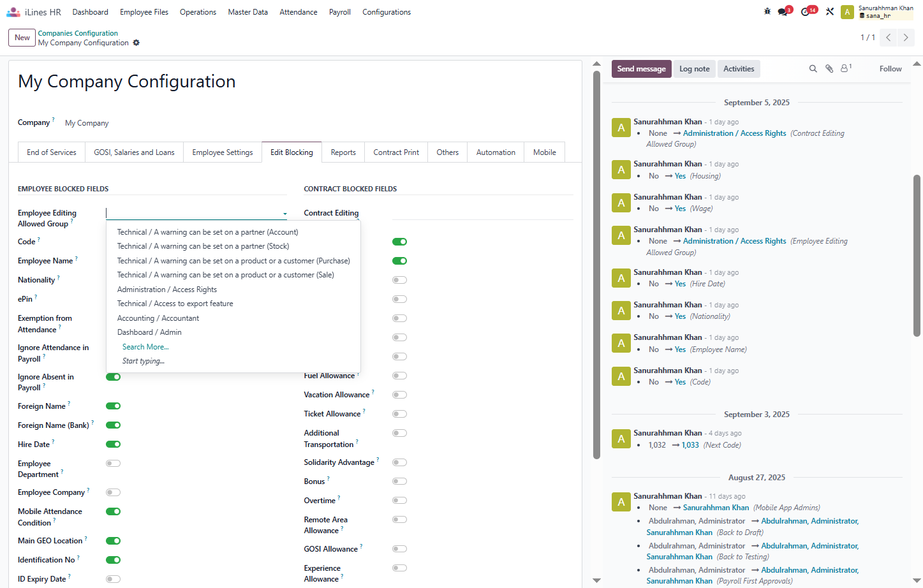Follow this record with the Follow button

pyautogui.click(x=890, y=69)
